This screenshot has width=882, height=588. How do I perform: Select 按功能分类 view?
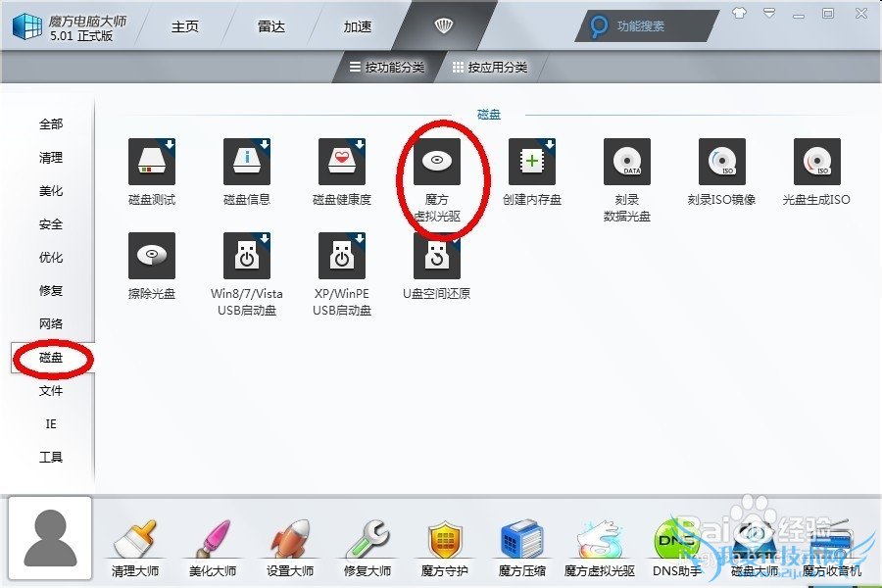pyautogui.click(x=387, y=68)
